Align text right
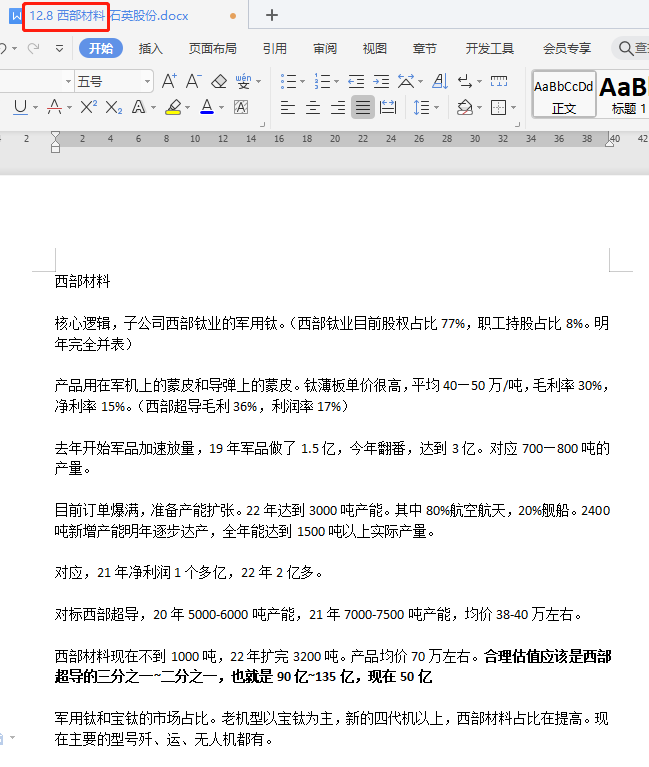The image size is (649, 767). [337, 107]
